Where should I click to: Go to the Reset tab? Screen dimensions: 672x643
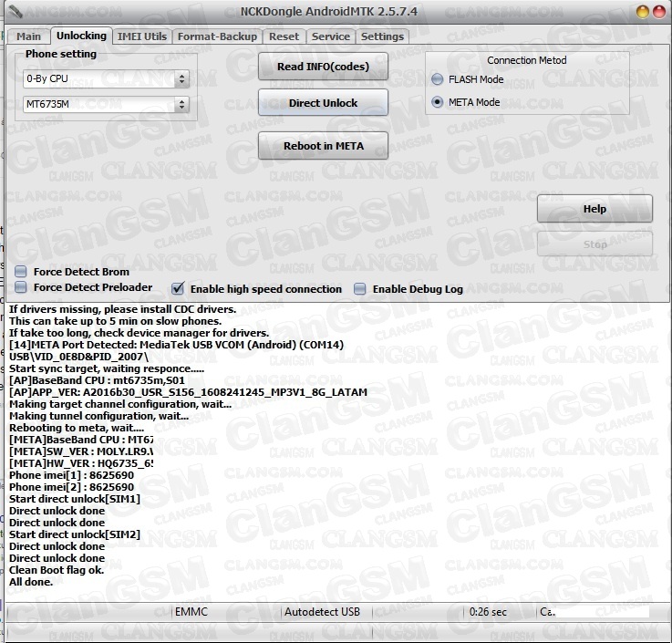[x=284, y=36]
